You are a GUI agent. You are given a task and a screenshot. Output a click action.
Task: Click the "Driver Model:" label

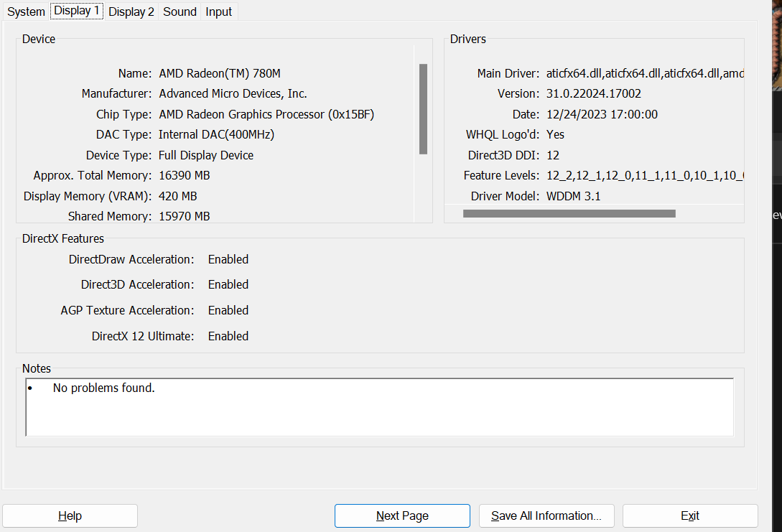point(506,196)
